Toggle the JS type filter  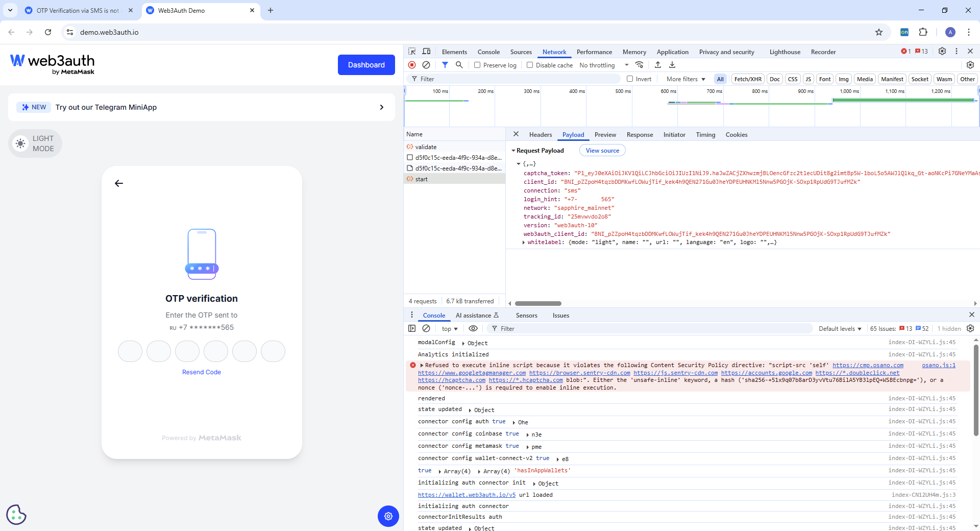[808, 79]
